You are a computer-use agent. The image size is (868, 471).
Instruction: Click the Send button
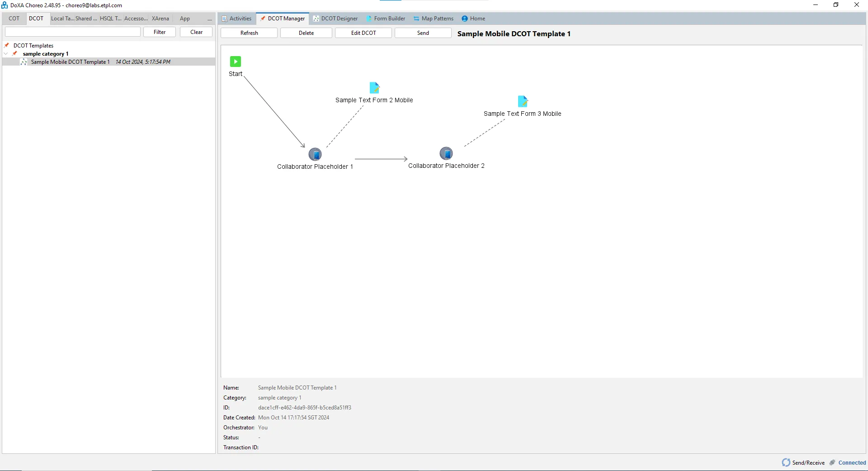click(423, 33)
